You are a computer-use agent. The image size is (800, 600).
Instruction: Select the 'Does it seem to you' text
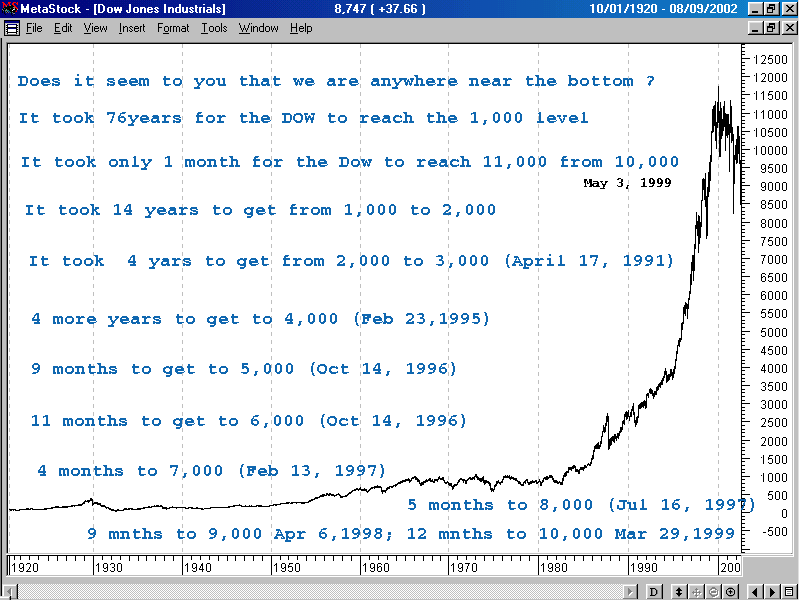tap(336, 81)
